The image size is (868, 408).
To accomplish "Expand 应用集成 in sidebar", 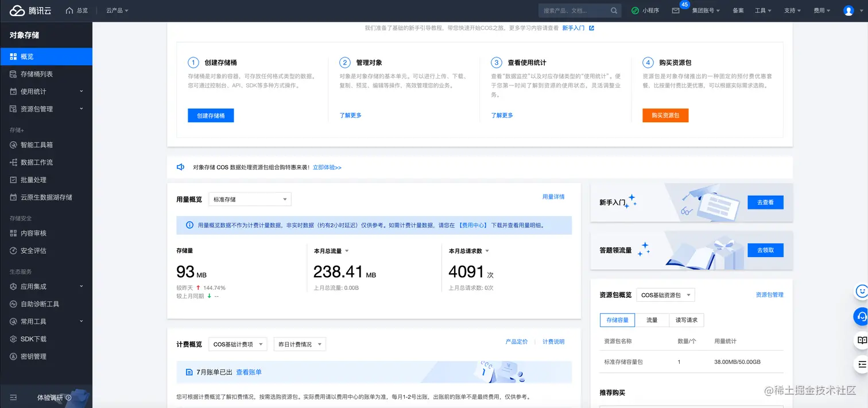I will click(46, 286).
